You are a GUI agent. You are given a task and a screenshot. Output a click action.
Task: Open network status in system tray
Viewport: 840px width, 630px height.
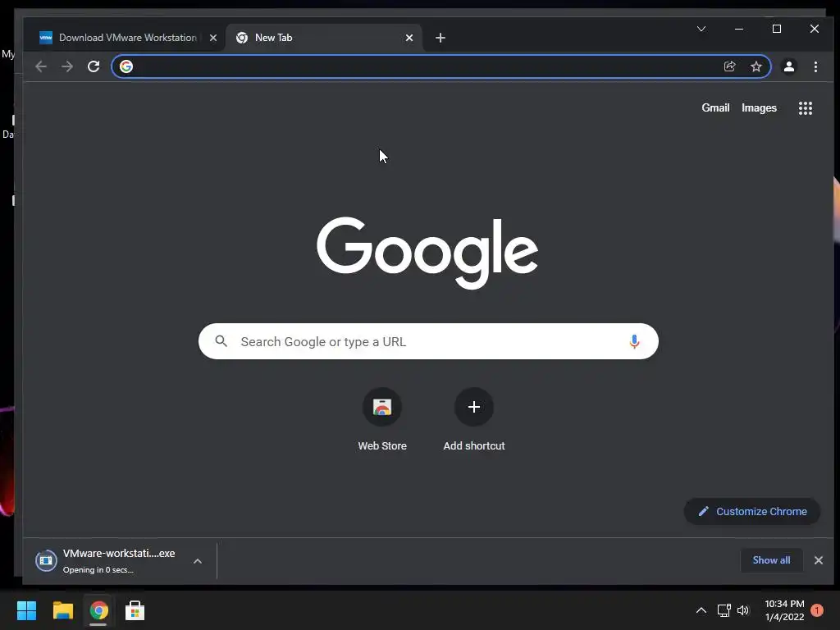point(724,610)
